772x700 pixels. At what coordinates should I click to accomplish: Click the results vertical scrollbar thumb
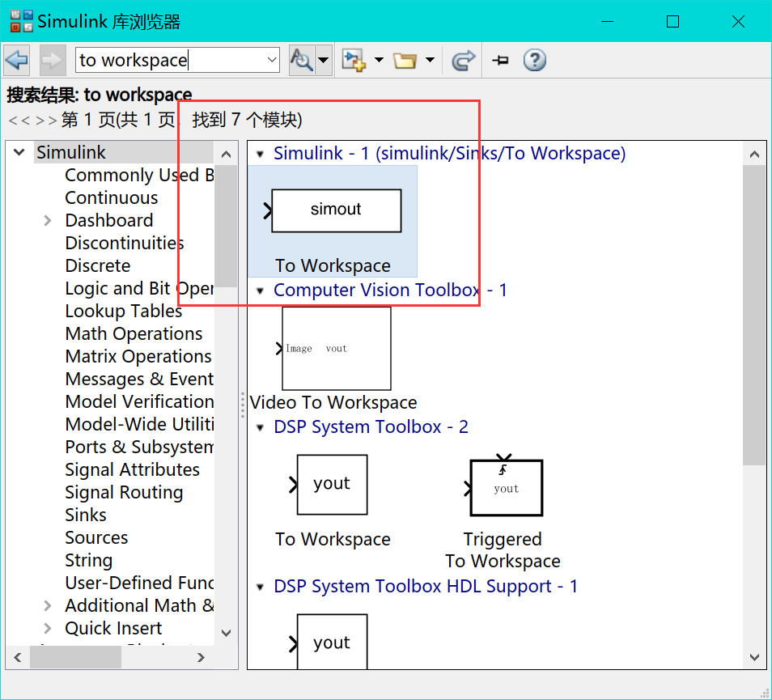(x=754, y=315)
